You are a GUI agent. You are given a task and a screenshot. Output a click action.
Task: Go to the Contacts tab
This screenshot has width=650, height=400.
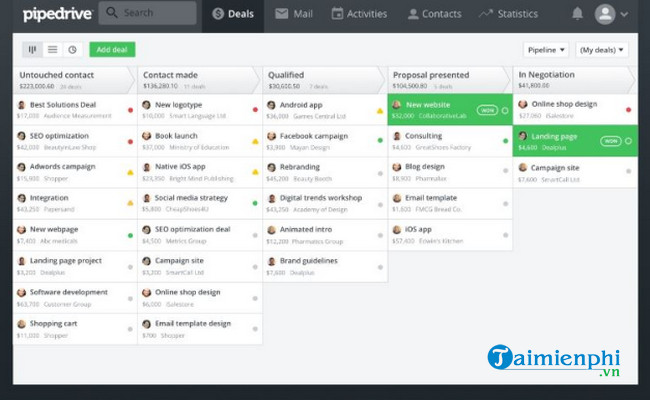434,14
